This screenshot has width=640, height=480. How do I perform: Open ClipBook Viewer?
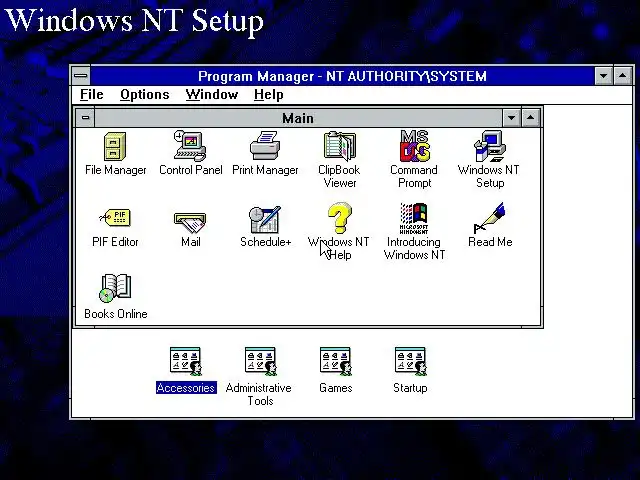point(340,146)
